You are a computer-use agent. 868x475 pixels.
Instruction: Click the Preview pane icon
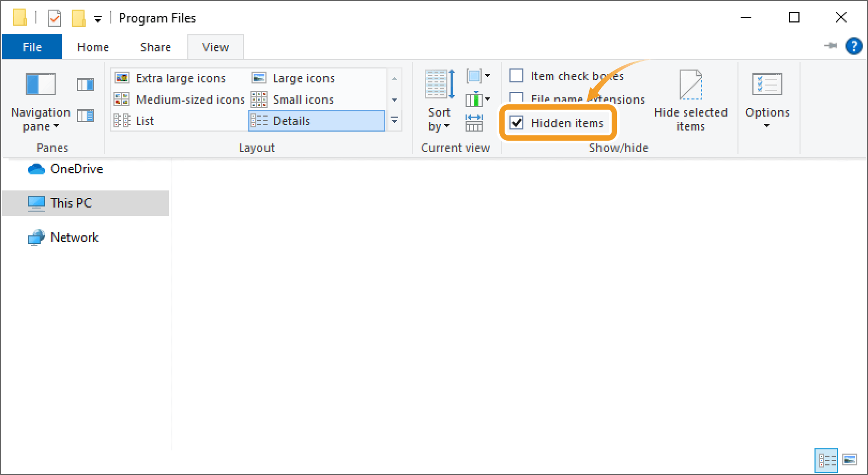click(x=85, y=85)
